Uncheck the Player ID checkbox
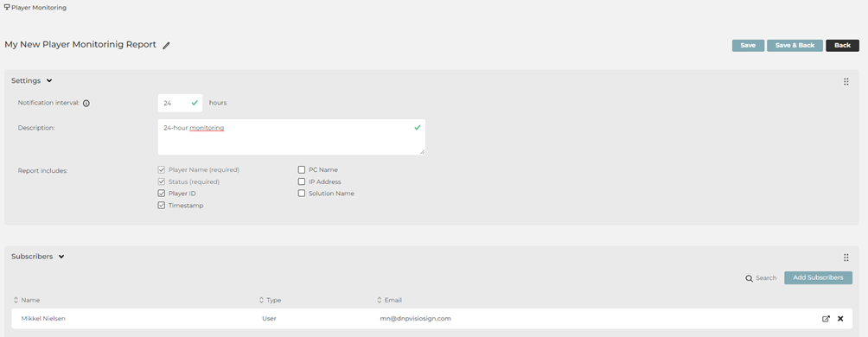The image size is (868, 337). tap(162, 194)
